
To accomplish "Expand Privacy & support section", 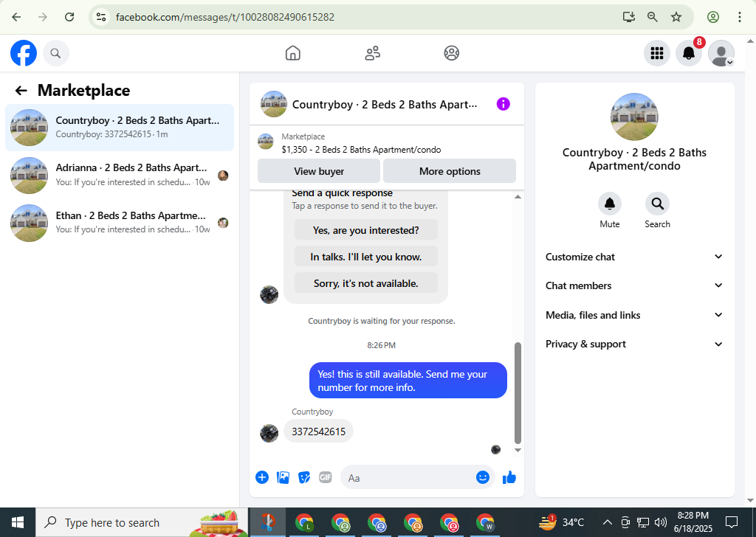I will 634,344.
